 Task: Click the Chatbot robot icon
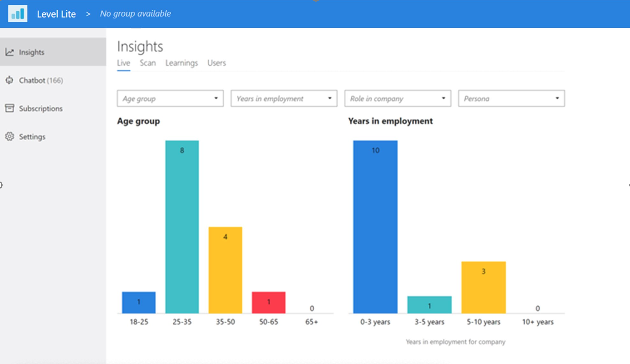point(10,80)
